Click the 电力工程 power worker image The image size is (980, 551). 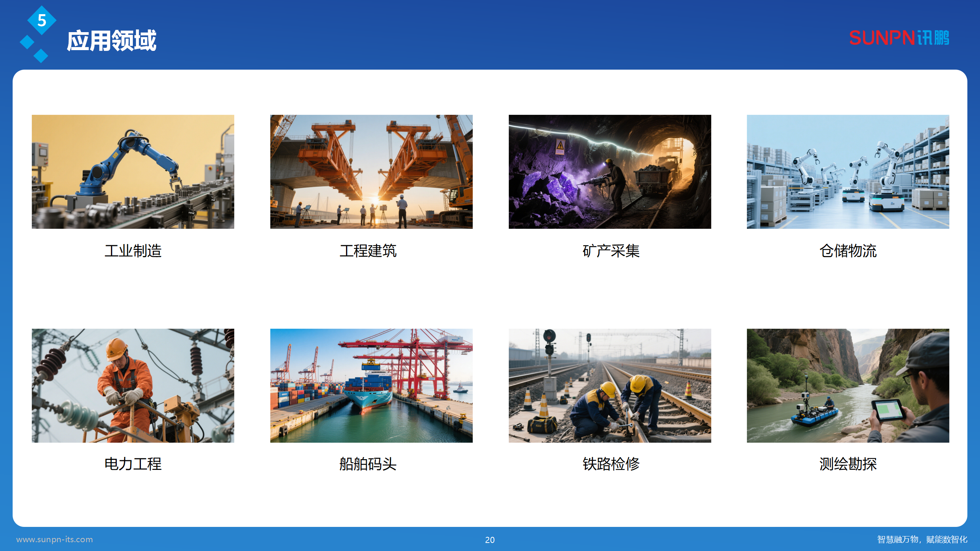click(x=133, y=386)
